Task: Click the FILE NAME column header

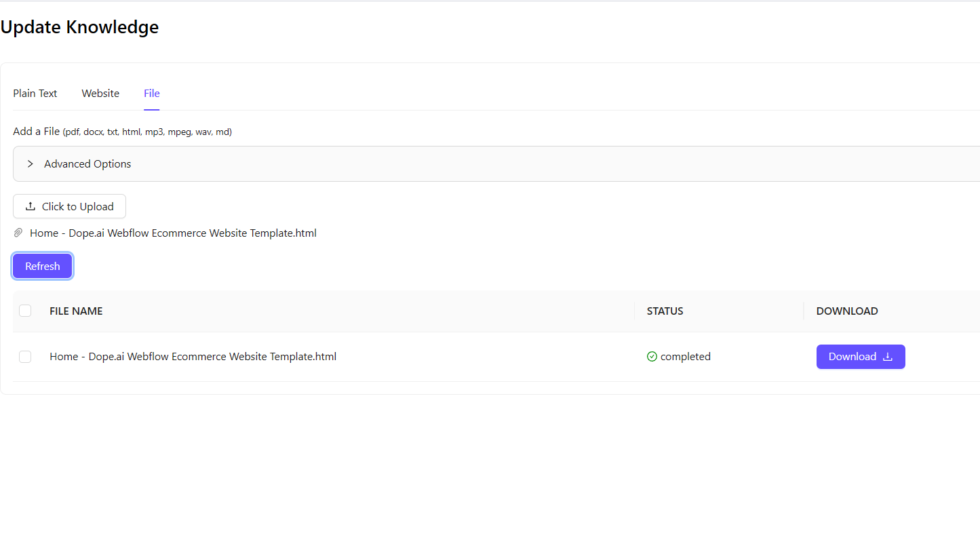Action: [76, 311]
